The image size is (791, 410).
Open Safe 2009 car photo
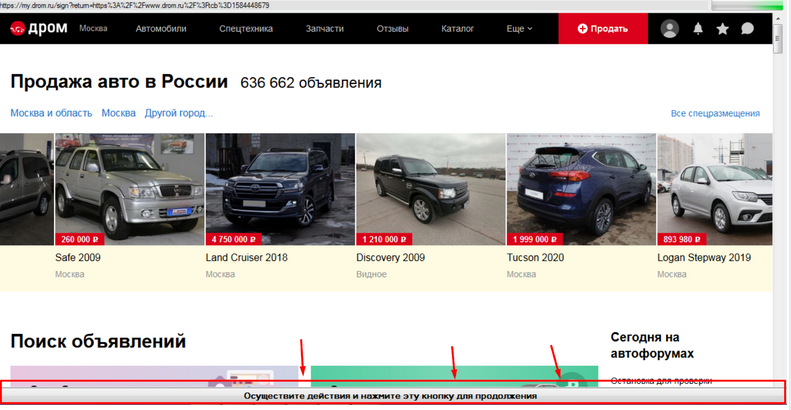click(130, 189)
